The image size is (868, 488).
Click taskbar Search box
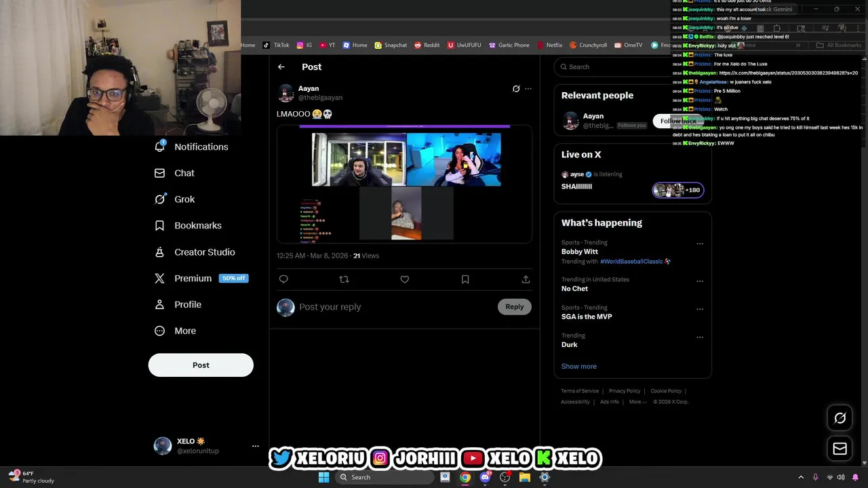[x=384, y=477]
